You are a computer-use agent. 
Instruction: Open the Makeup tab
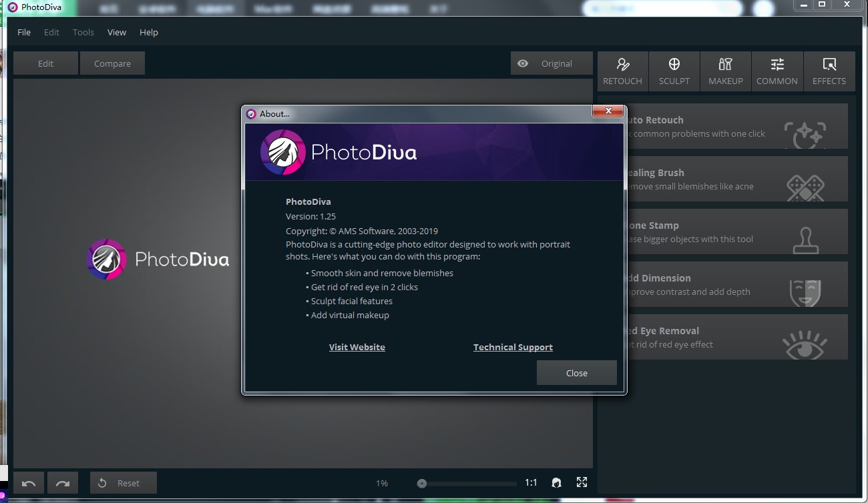click(726, 71)
